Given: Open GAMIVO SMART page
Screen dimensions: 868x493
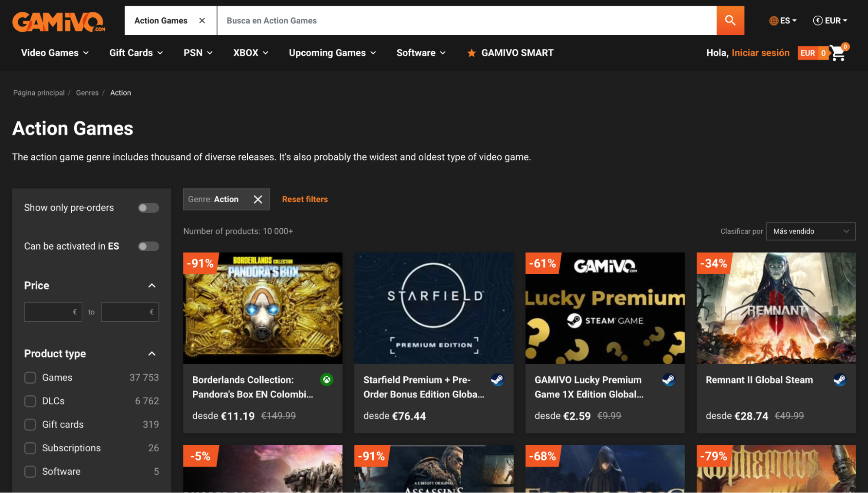Looking at the screenshot, I should click(x=517, y=53).
